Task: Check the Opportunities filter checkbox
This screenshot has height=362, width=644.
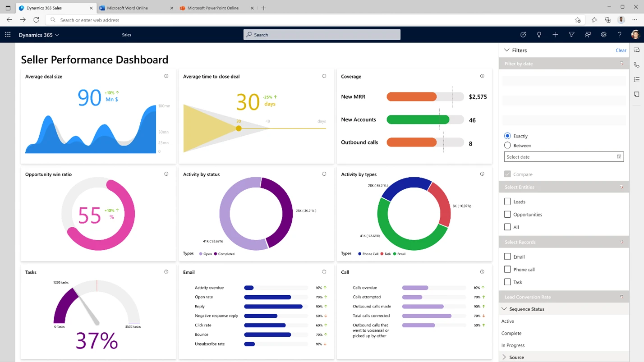Action: click(507, 214)
